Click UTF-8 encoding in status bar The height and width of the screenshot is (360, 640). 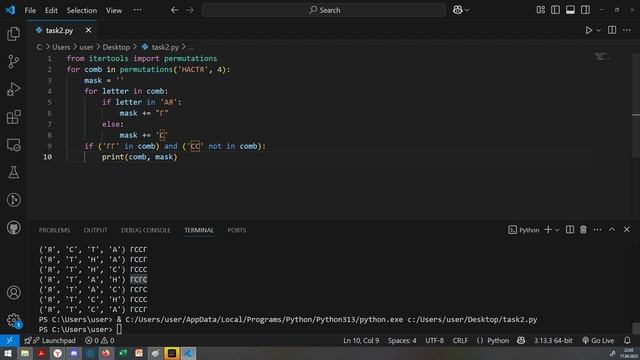[434, 340]
